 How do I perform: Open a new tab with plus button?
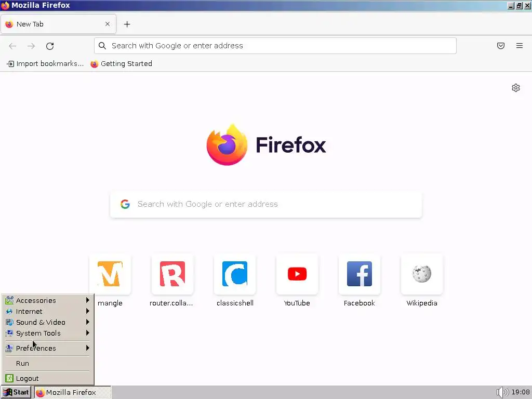click(127, 24)
